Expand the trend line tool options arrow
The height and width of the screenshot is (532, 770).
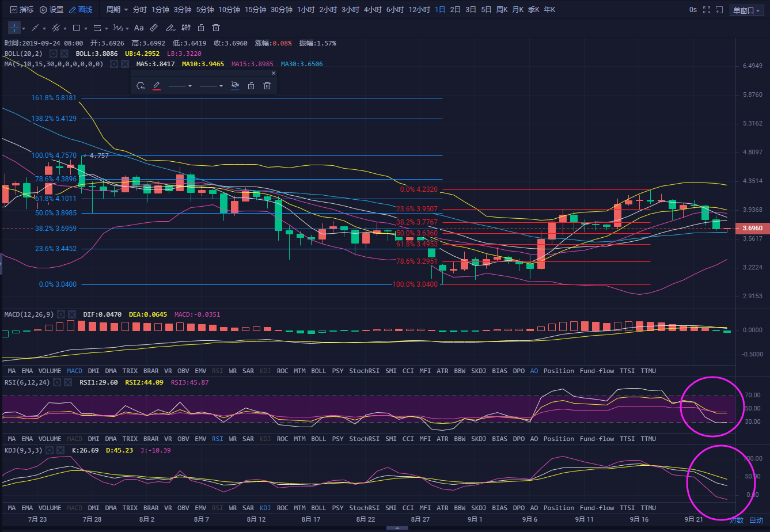44,29
